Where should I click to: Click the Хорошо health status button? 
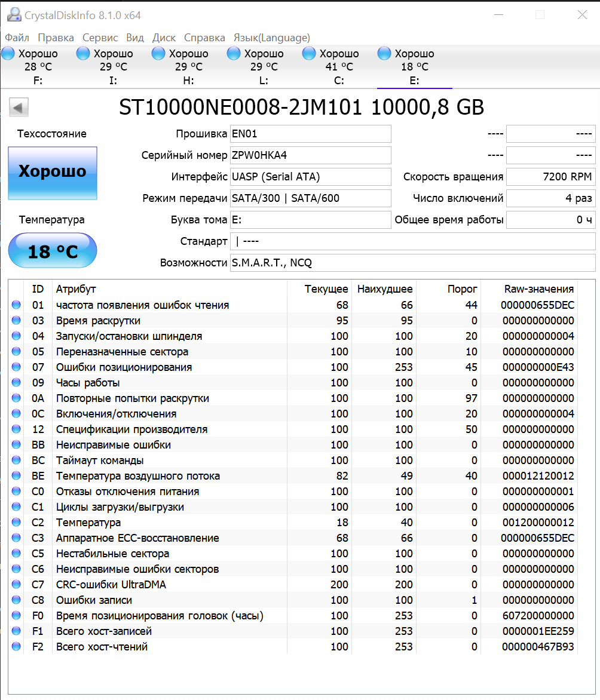click(53, 173)
